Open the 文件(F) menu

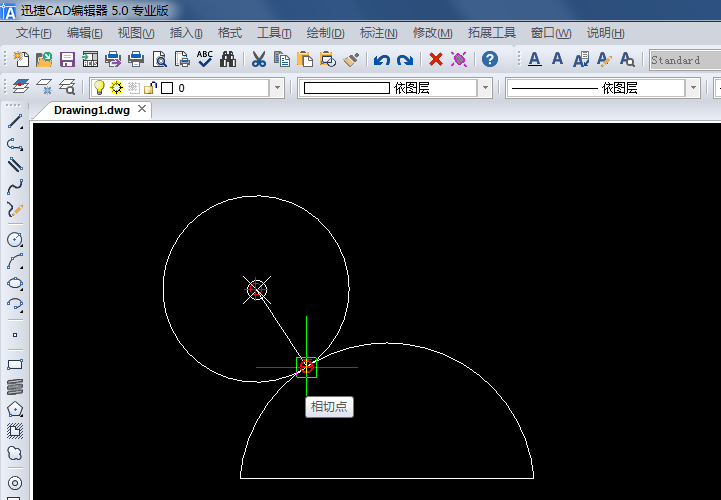(x=33, y=33)
